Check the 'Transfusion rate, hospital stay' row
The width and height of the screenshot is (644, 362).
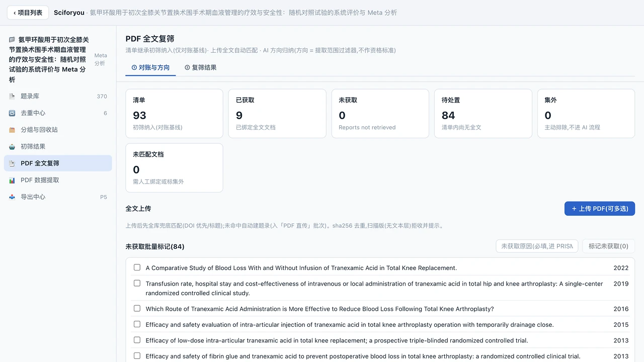(137, 283)
